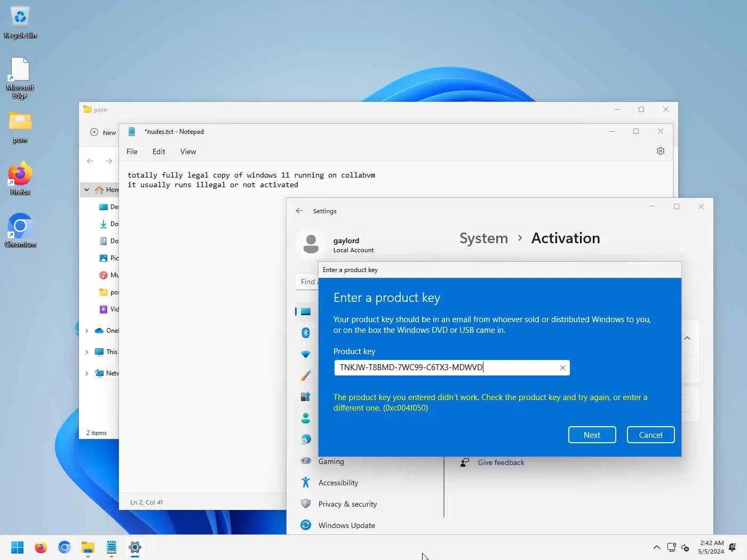Go back in File Explorer window
The width and height of the screenshot is (747, 560).
coord(90,161)
